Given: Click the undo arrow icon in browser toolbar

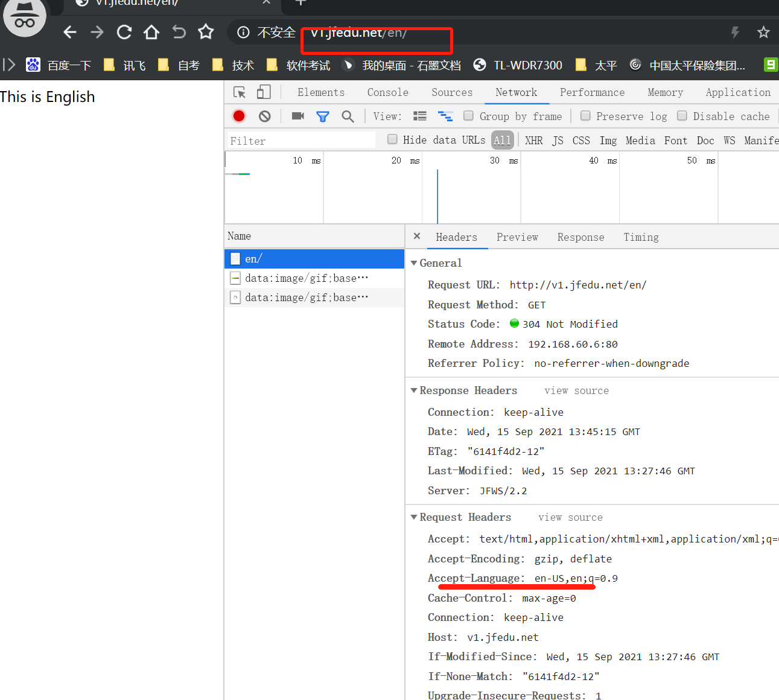Looking at the screenshot, I should 179,32.
